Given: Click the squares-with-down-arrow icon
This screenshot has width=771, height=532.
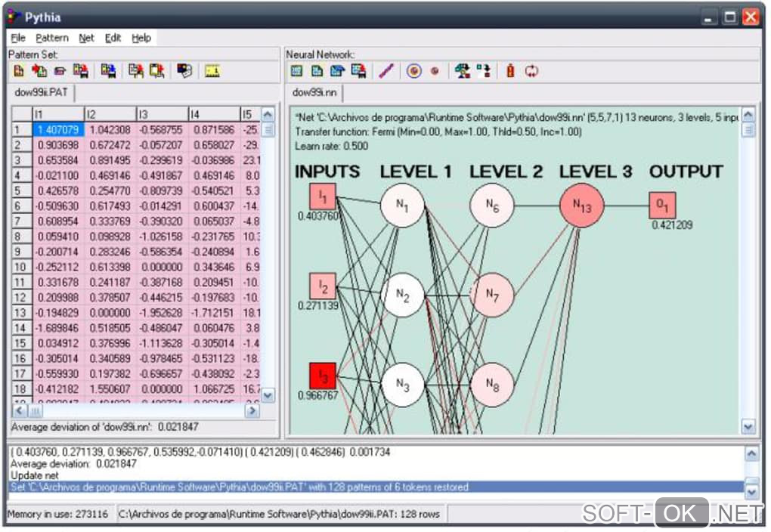Looking at the screenshot, I should point(483,71).
